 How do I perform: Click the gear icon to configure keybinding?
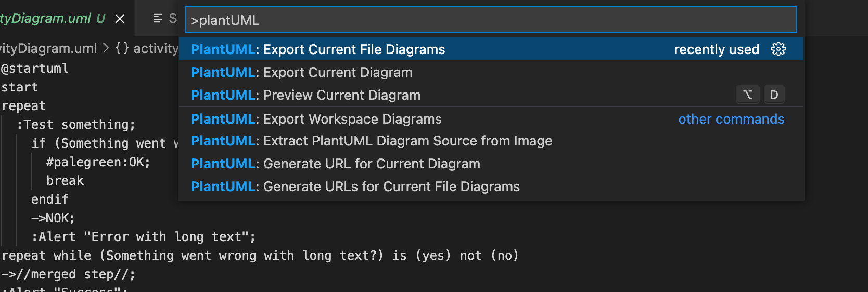(x=778, y=49)
